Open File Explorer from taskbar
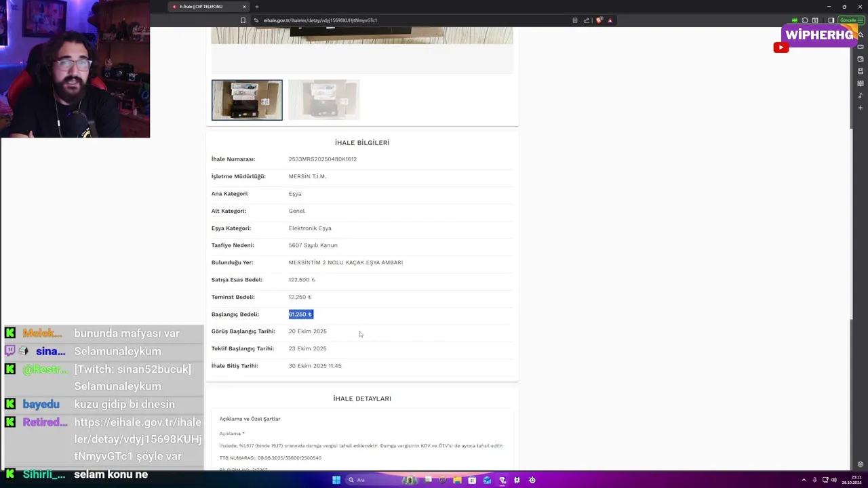The height and width of the screenshot is (488, 868). [x=457, y=480]
